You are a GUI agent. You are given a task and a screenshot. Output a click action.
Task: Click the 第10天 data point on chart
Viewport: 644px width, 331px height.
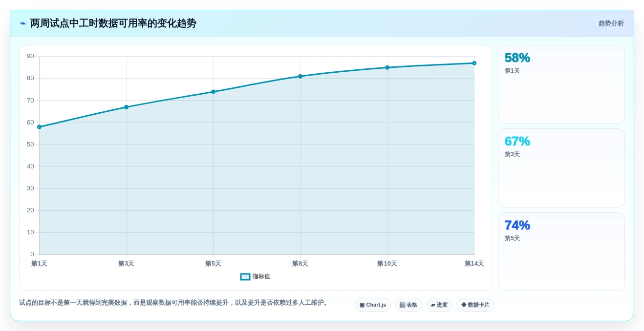pyautogui.click(x=387, y=67)
